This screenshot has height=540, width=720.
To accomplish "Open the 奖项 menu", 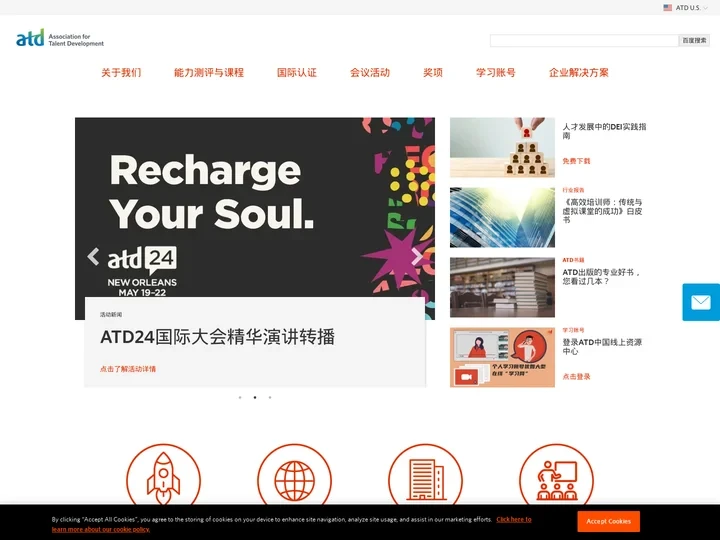I will coord(433,73).
